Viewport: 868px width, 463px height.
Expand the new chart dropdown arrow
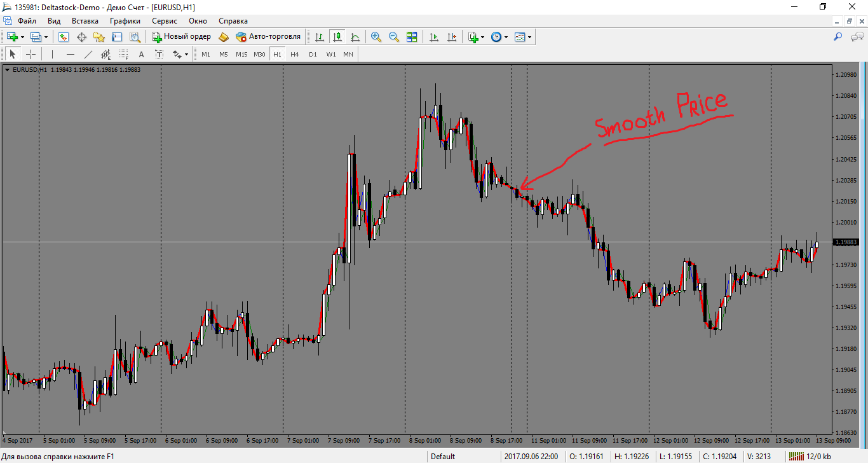coord(22,37)
